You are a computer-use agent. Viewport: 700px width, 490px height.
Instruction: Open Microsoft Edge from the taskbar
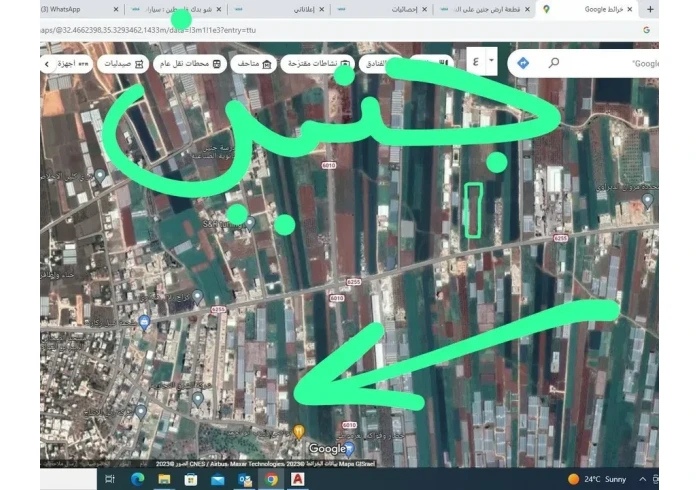pyautogui.click(x=137, y=479)
